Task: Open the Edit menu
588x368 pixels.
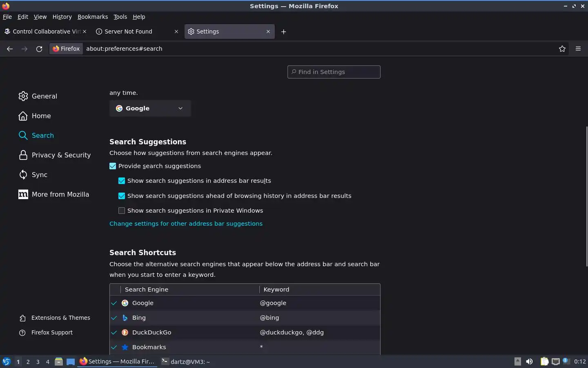Action: click(23, 17)
